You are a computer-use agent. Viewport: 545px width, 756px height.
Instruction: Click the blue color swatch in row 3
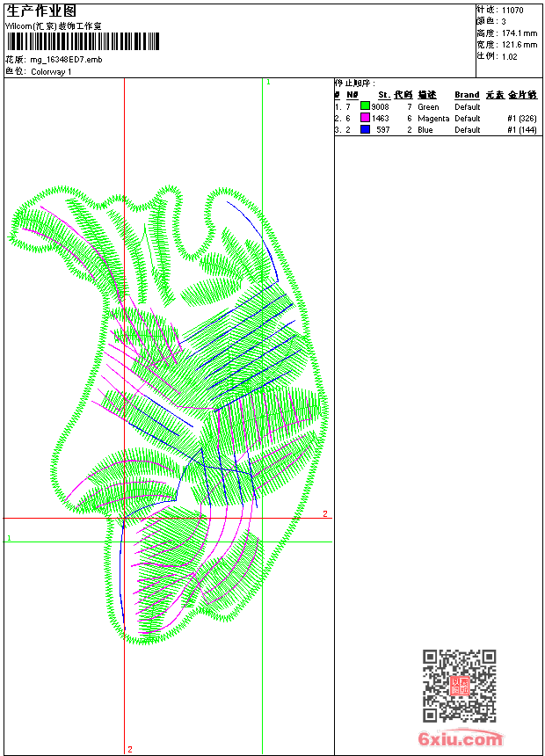[x=365, y=129]
